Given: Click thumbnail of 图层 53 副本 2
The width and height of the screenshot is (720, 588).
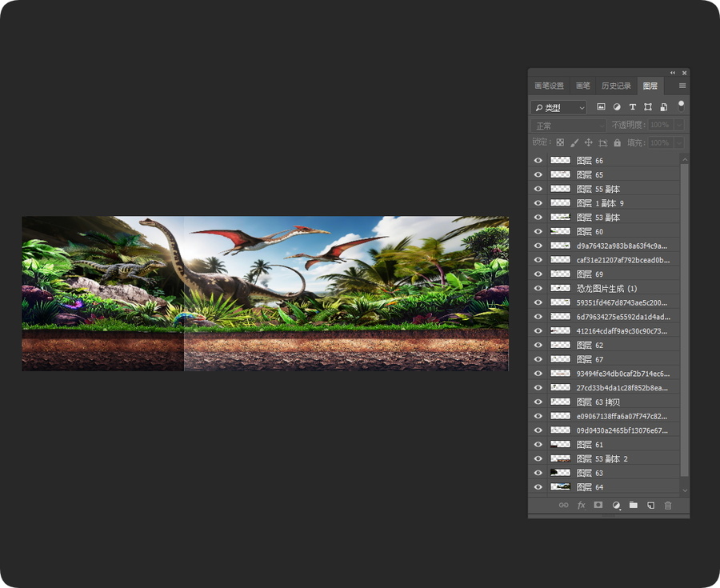Looking at the screenshot, I should [560, 458].
